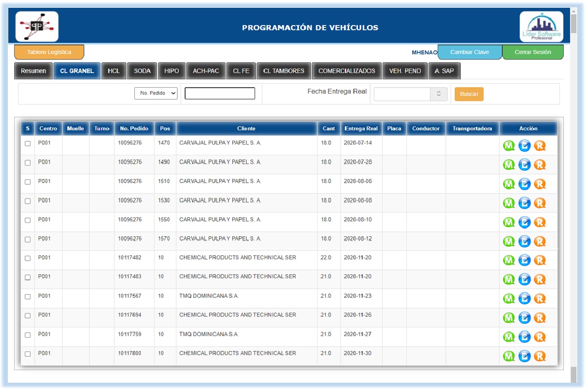Viewport: 588px width, 392px height.
Task: Open the No. Pedido filter dropdown
Action: [x=156, y=93]
